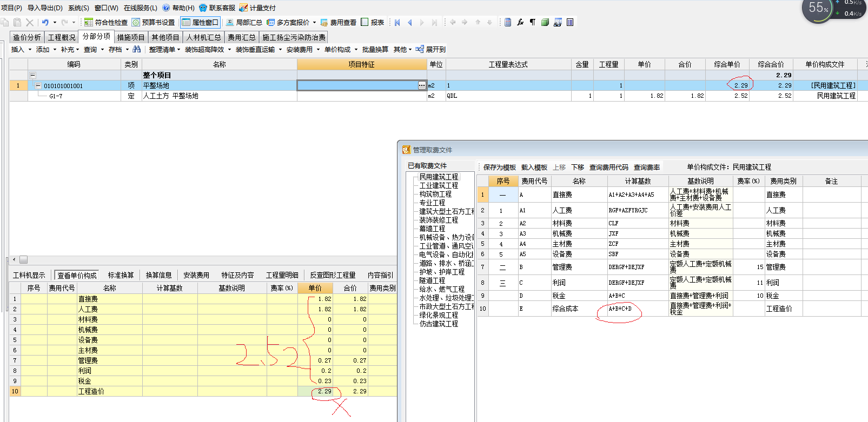Click 展开到 expand-to button
This screenshot has height=422, width=868.
pyautogui.click(x=430, y=49)
